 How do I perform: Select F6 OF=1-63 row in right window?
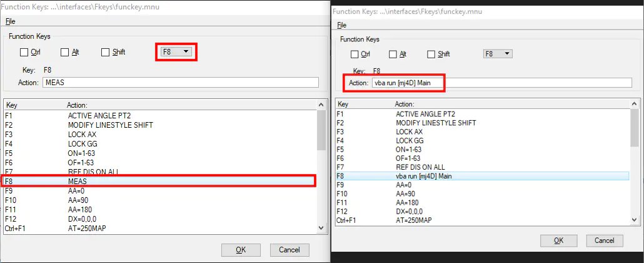pos(483,158)
